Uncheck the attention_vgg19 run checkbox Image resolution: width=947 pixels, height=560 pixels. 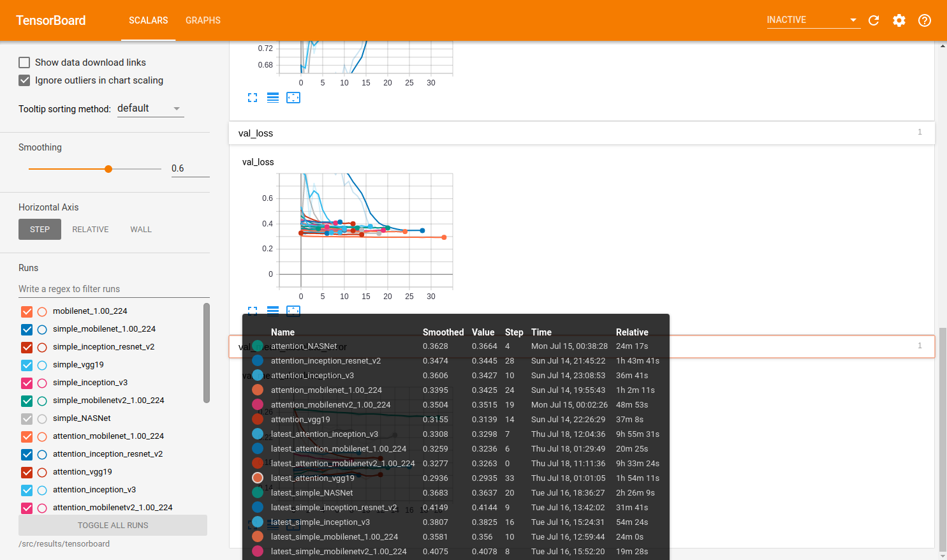pyautogui.click(x=27, y=473)
